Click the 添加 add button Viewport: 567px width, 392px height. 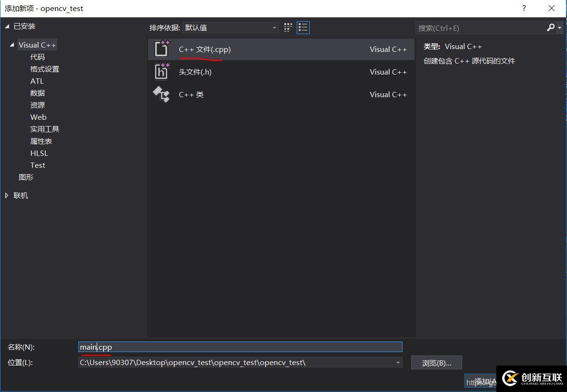point(480,381)
